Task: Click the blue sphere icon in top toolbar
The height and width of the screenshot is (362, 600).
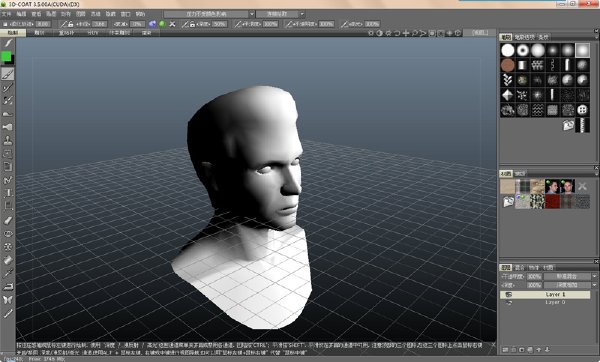Action: (x=152, y=24)
